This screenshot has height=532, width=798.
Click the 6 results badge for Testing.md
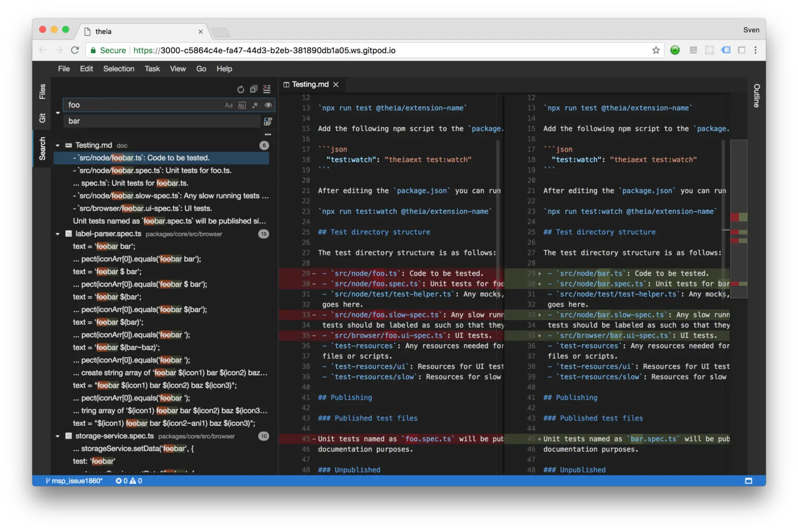(264, 145)
